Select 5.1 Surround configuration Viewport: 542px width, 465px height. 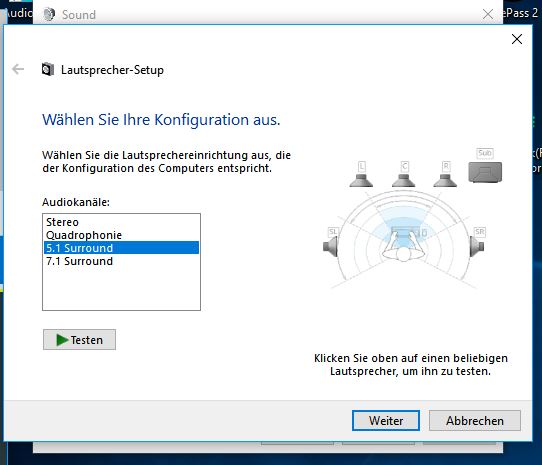click(x=121, y=248)
